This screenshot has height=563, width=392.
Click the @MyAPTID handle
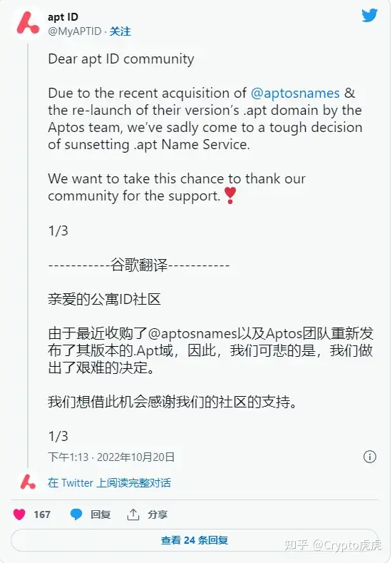pos(75,31)
